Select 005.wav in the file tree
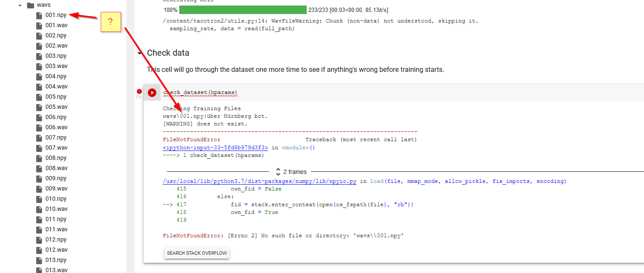This screenshot has height=273, width=644. [x=38, y=107]
